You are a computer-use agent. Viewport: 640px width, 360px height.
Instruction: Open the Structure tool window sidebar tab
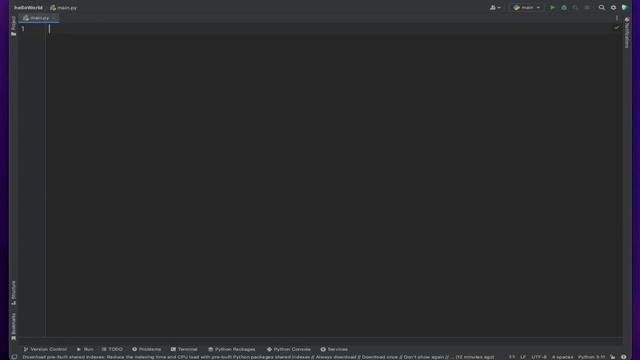click(x=13, y=293)
